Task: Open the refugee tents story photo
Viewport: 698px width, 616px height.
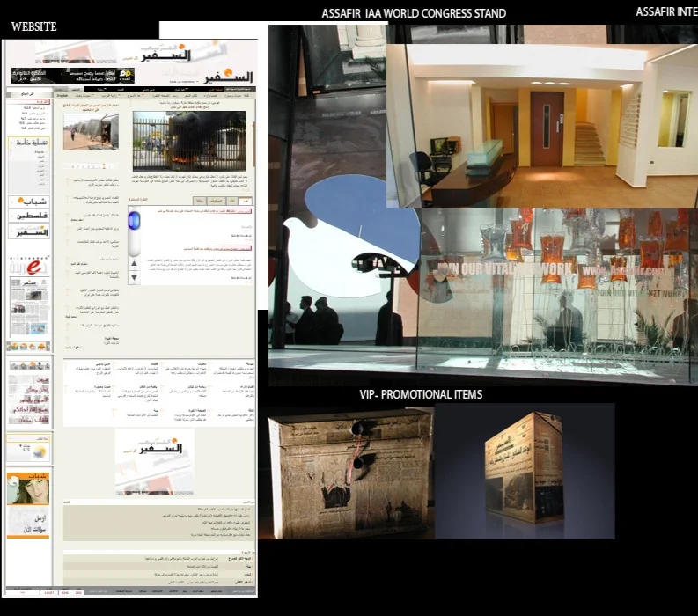Action: [x=91, y=132]
